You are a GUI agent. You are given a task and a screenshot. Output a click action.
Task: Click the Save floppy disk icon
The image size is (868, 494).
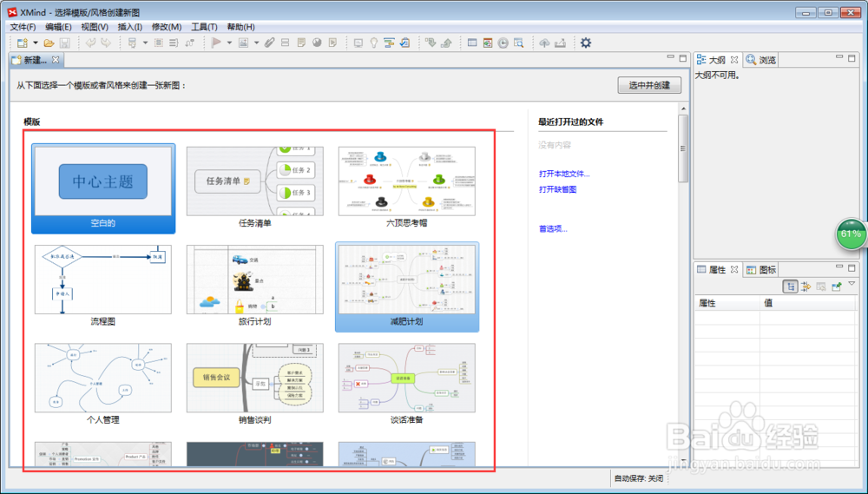point(64,43)
